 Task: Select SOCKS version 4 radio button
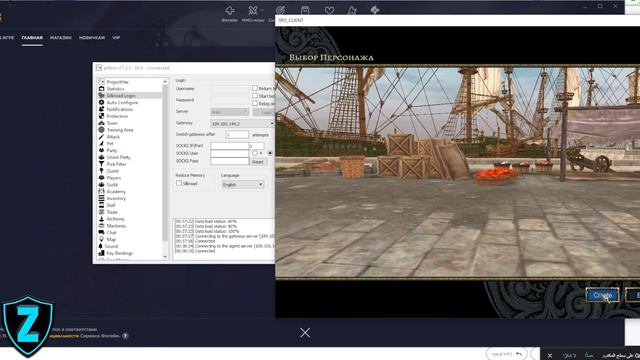pos(255,153)
